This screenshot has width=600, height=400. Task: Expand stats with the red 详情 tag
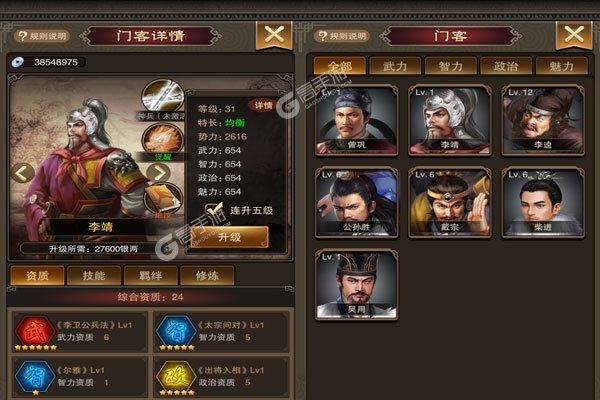coord(263,105)
